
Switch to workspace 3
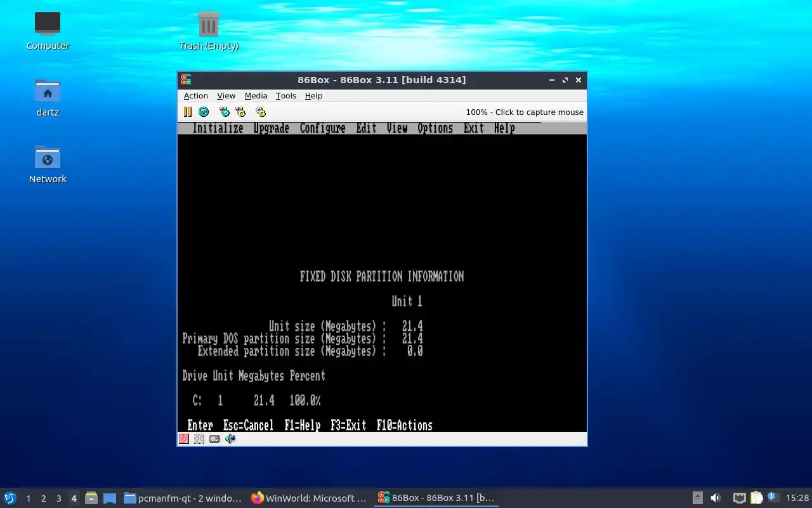(x=59, y=498)
